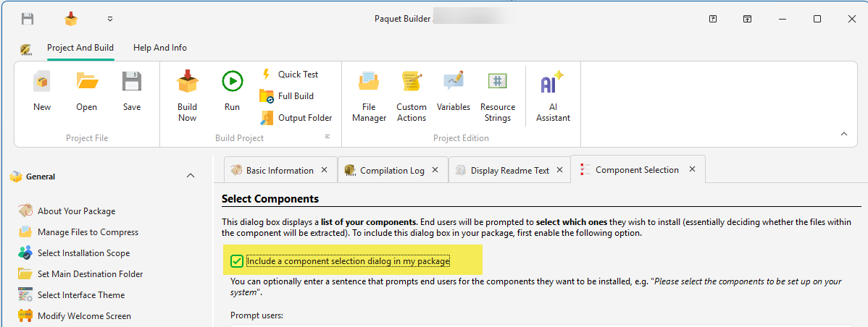868x327 pixels.
Task: Open Set Main Destination Folder page
Action: pos(80,274)
